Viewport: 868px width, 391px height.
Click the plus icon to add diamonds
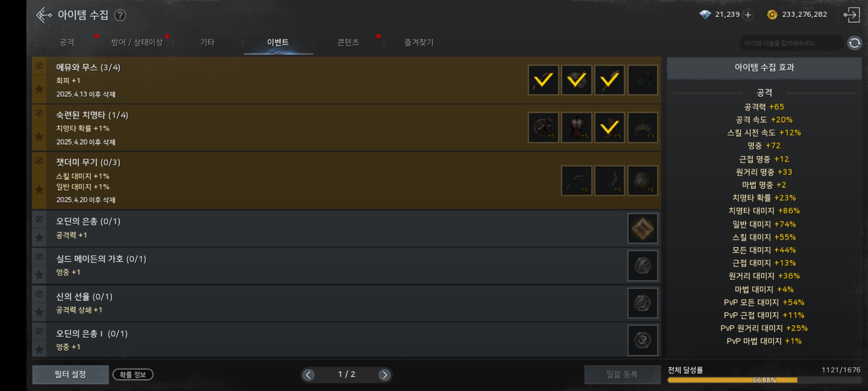point(748,15)
